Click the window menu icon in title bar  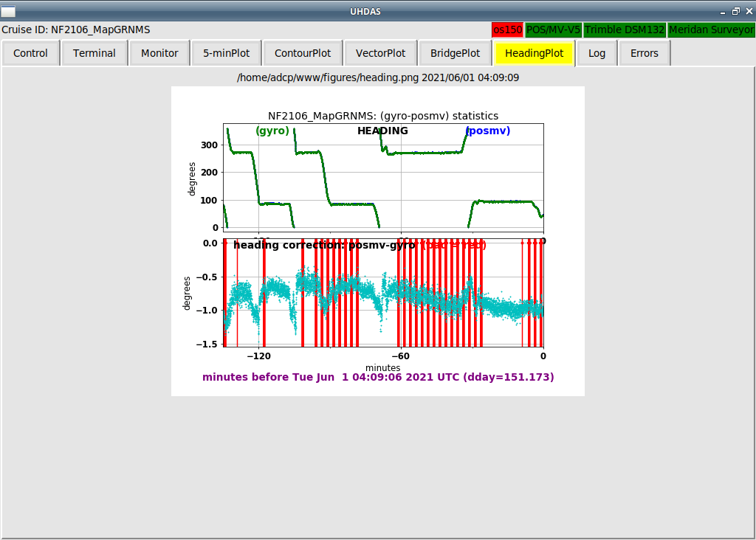click(8, 11)
